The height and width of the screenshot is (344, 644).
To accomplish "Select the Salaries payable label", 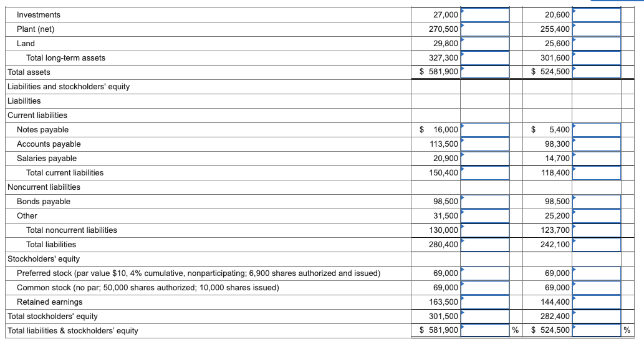I will click(x=46, y=159).
